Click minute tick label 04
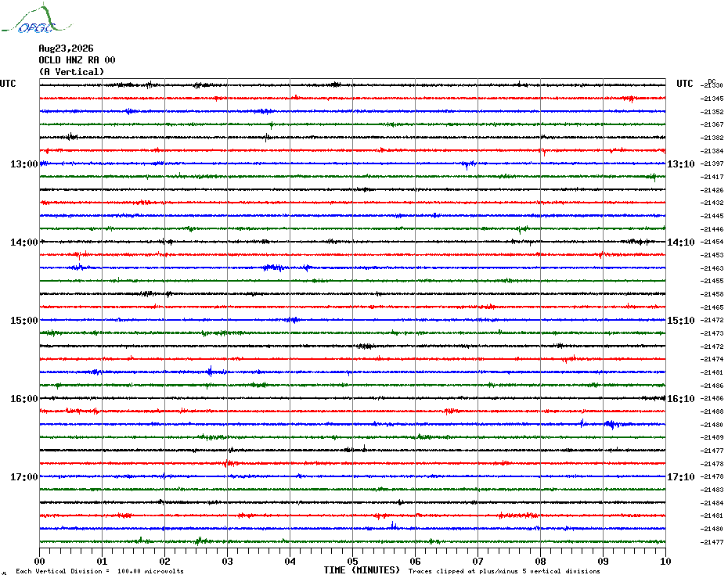The width and height of the screenshot is (728, 582). (290, 561)
